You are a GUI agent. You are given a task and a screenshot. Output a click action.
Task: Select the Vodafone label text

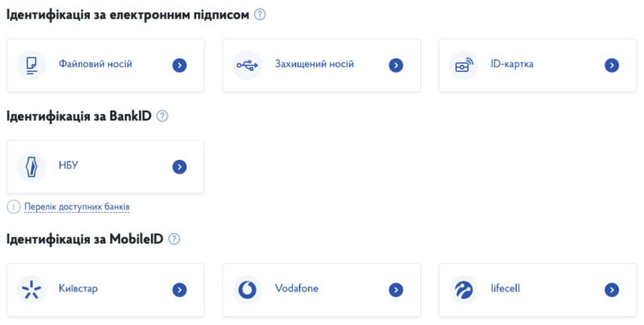(297, 288)
